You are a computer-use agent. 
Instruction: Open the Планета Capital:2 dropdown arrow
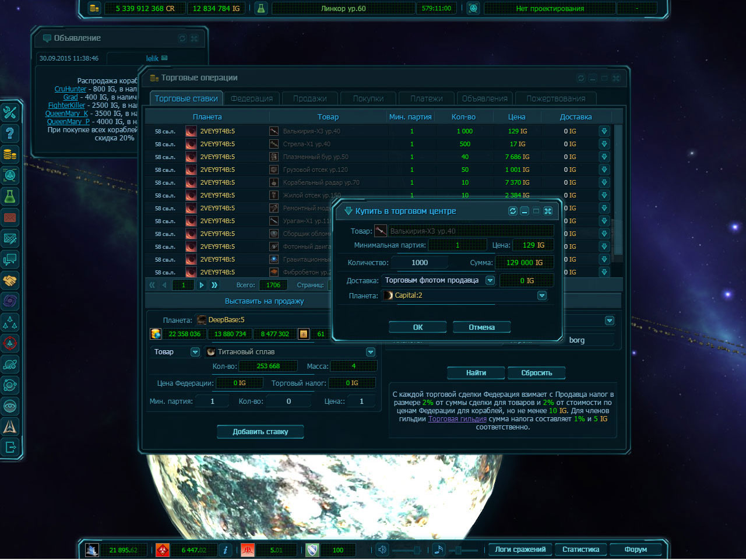(542, 295)
